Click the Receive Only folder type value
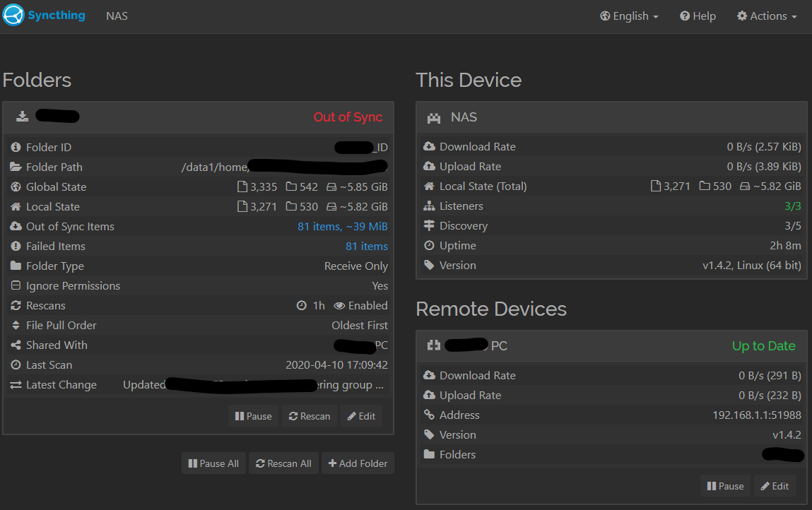 355,266
